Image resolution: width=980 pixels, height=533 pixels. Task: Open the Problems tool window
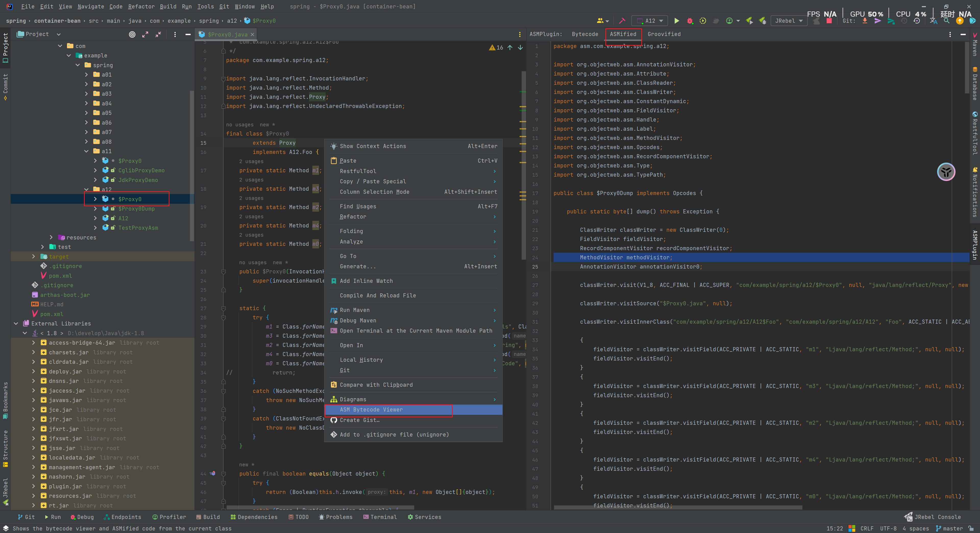tap(336, 517)
